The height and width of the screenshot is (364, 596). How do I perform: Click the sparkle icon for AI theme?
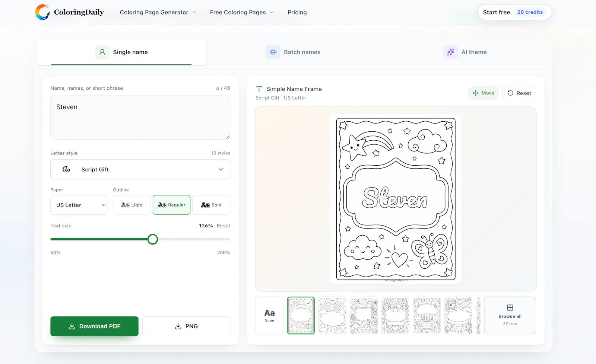451,52
